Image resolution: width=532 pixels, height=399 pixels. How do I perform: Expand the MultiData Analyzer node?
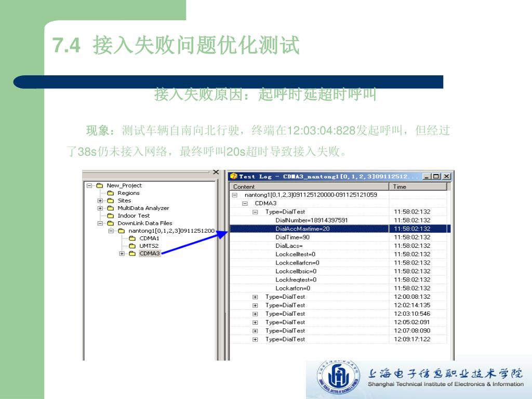(x=100, y=208)
